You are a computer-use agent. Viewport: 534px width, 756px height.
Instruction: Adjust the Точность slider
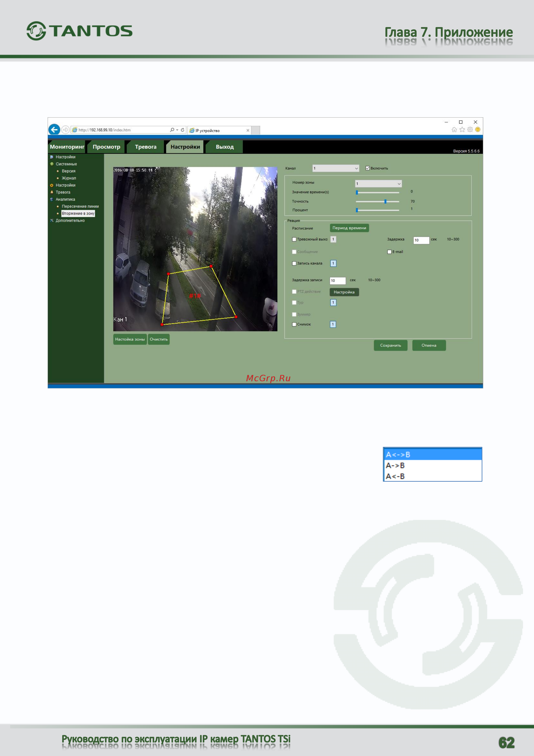click(377, 201)
